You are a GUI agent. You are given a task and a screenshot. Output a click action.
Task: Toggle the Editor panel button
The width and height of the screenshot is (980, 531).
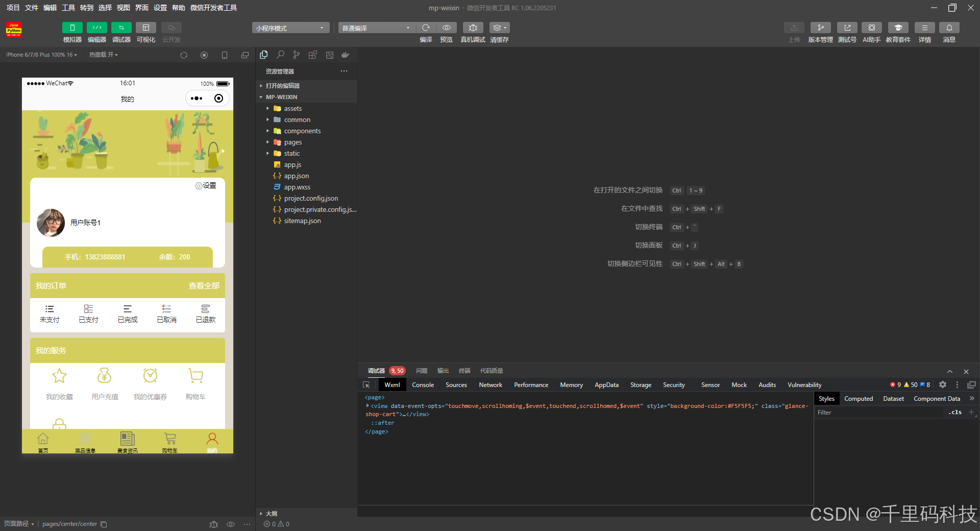coord(96,28)
